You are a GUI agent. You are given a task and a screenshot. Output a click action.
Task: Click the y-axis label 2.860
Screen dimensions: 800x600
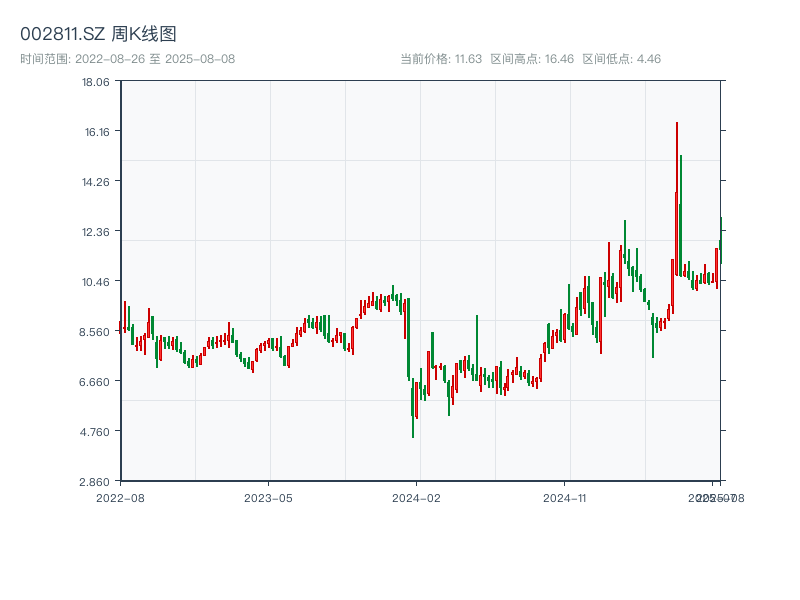pyautogui.click(x=94, y=482)
